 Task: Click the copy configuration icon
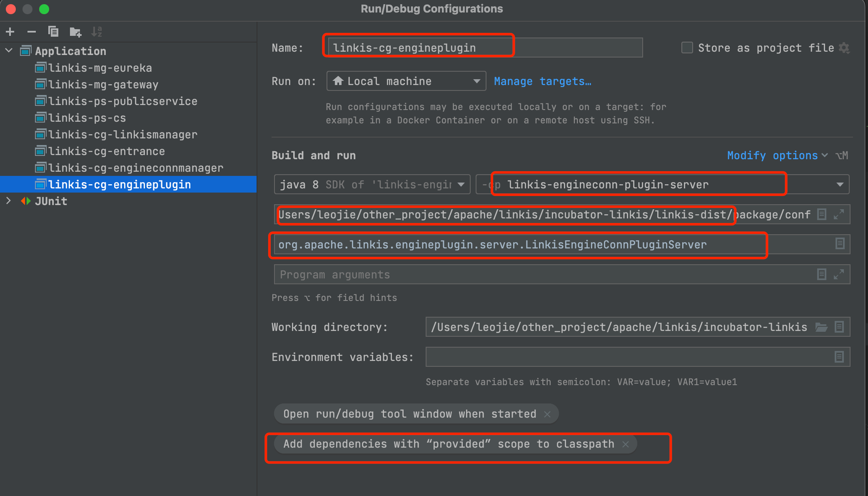point(54,31)
